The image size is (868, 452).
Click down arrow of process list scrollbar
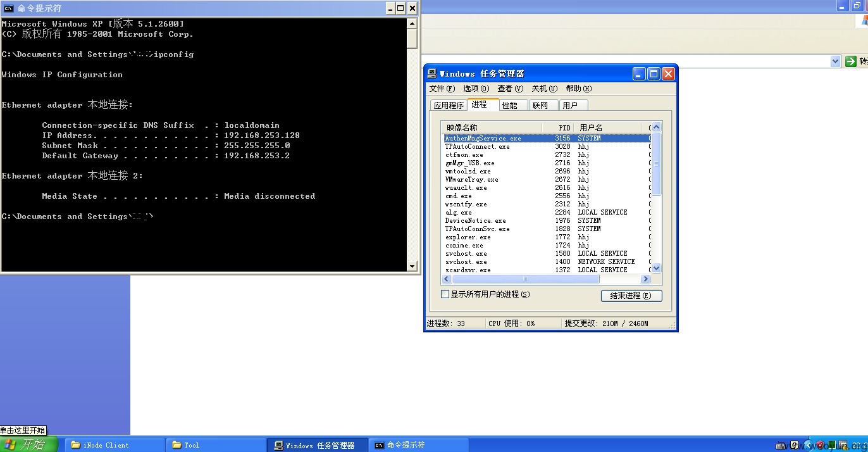tap(656, 268)
